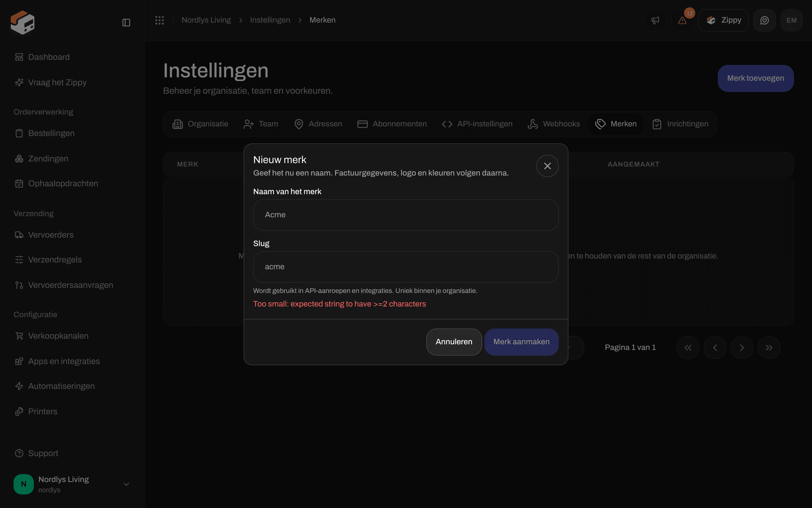Expand Nordlys Living organisation switcher
Image resolution: width=812 pixels, height=508 pixels.
point(72,484)
